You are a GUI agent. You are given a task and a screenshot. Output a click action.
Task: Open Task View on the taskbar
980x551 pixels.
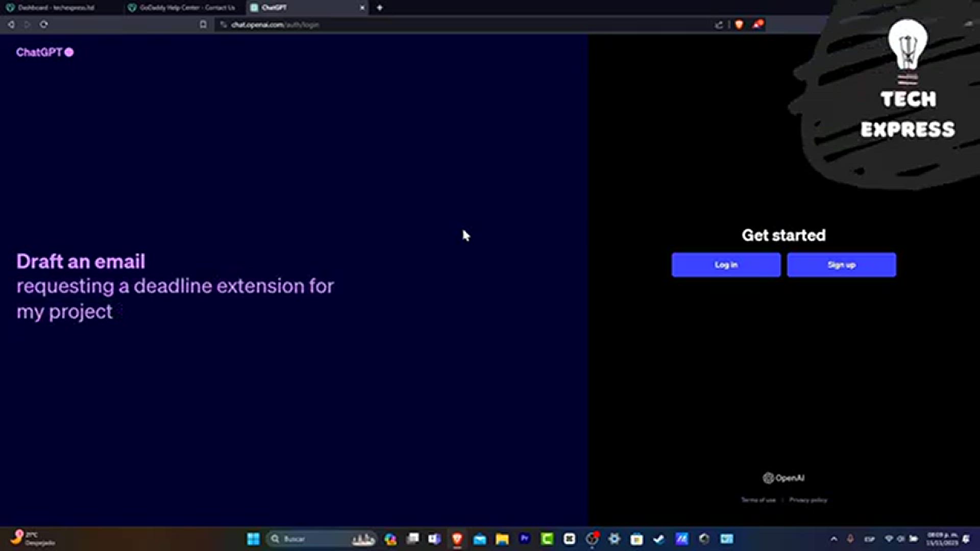pyautogui.click(x=412, y=539)
